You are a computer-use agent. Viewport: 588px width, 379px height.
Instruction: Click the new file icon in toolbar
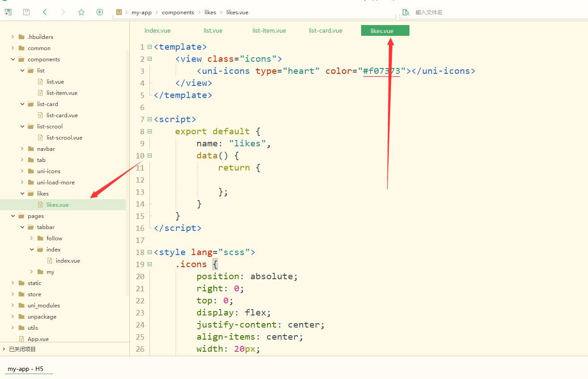coord(8,12)
